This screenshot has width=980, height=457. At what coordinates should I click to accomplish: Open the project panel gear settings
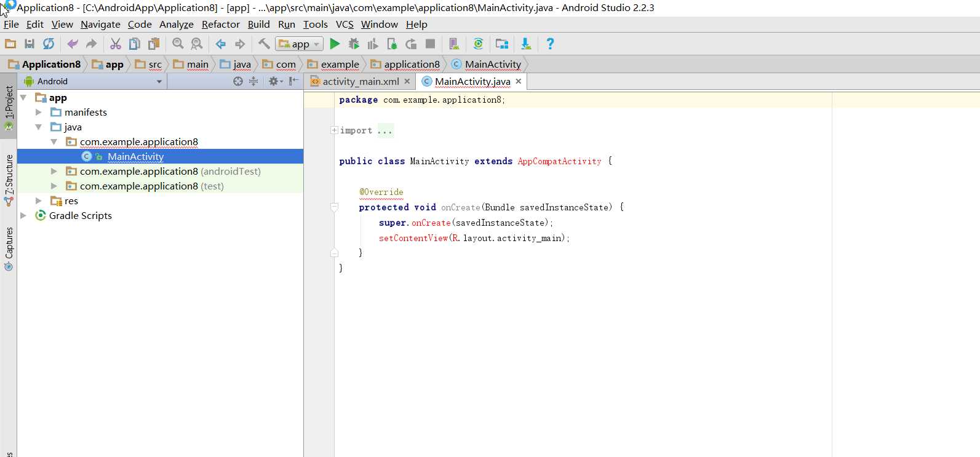click(276, 81)
